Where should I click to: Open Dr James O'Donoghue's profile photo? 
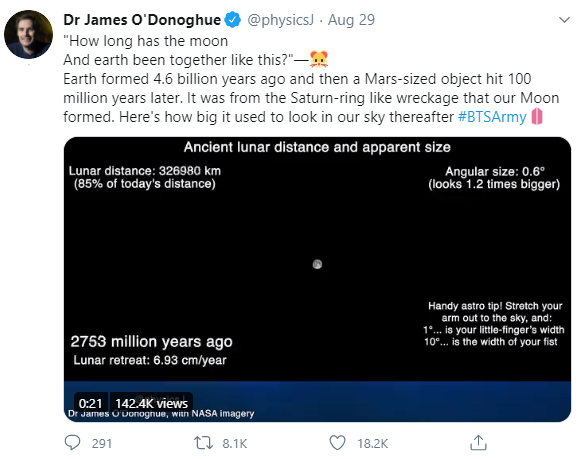pyautogui.click(x=28, y=34)
